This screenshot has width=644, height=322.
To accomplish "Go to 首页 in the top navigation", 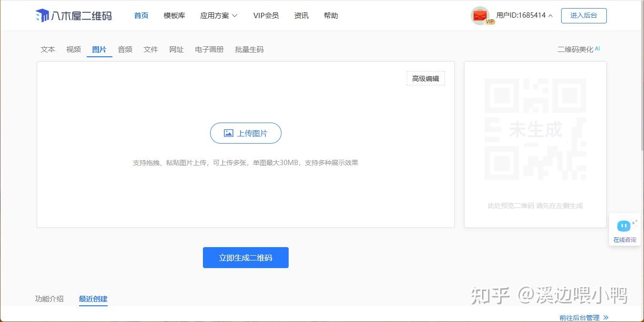I will pyautogui.click(x=141, y=16).
